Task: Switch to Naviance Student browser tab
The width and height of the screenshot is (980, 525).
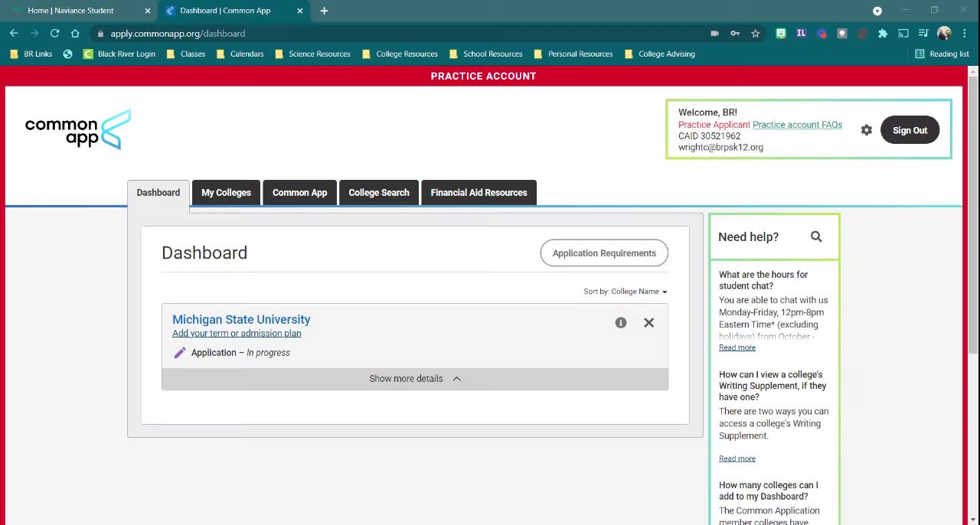Action: point(79,11)
